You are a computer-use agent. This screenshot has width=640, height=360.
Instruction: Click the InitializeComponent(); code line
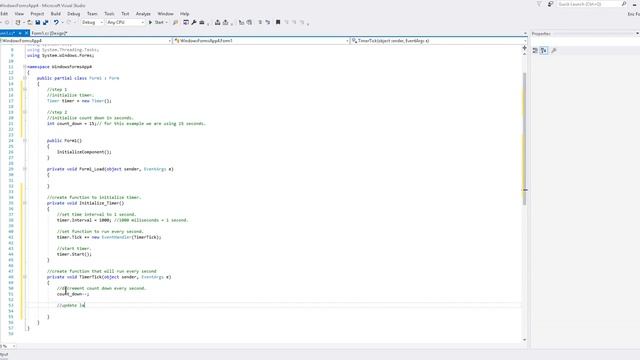[84, 152]
